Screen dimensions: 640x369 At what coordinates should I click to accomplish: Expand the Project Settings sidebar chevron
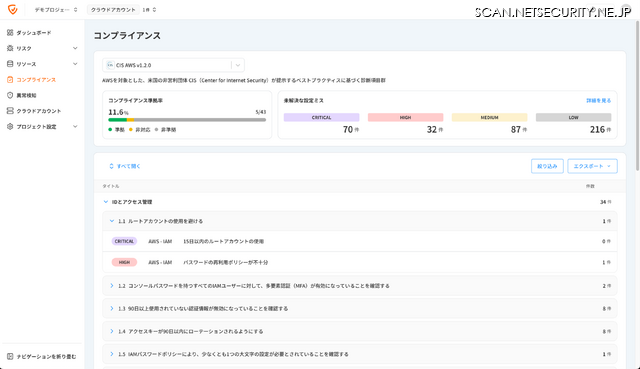pos(75,127)
